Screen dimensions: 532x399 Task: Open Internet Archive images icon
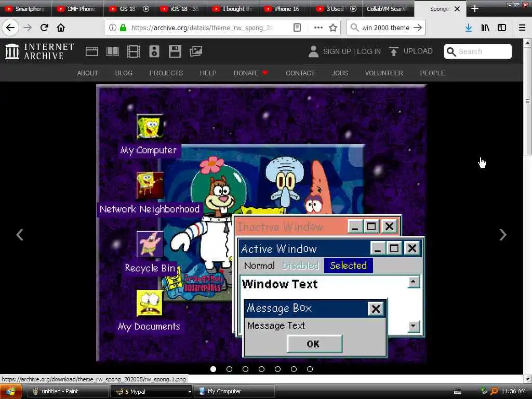tap(196, 51)
